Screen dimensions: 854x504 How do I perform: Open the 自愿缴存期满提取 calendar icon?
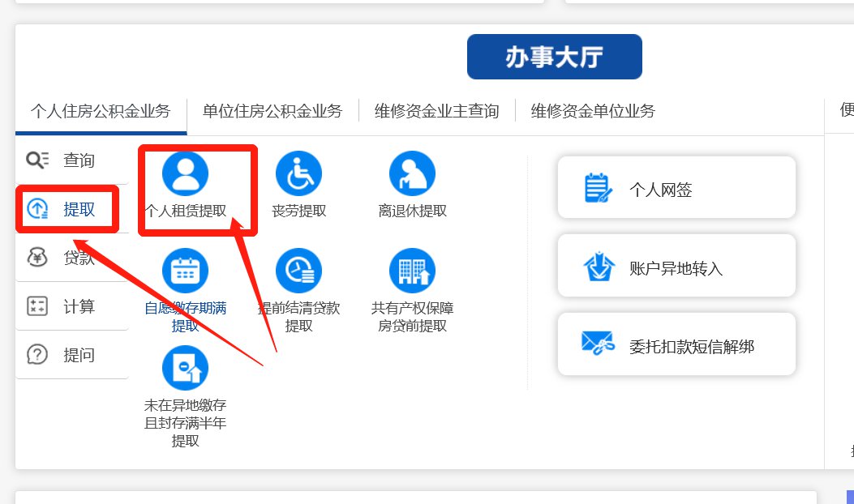pos(185,271)
